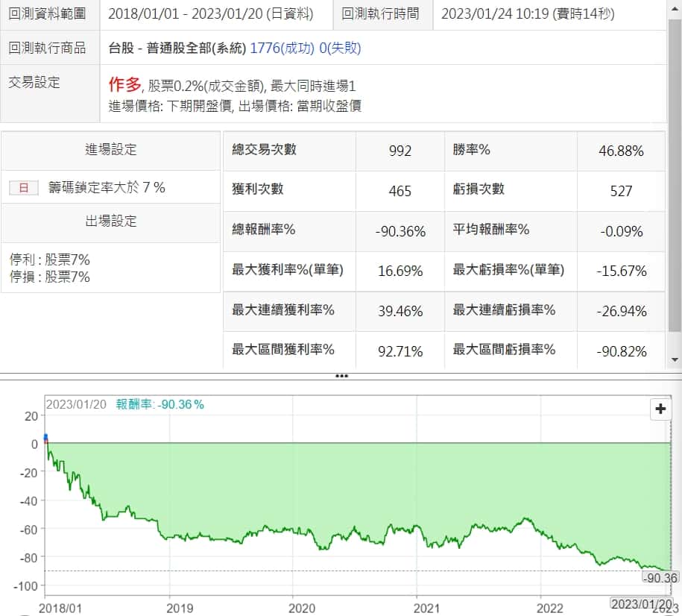Click the 2020 label on chart x-axis
The height and width of the screenshot is (616, 682).
pyautogui.click(x=293, y=607)
